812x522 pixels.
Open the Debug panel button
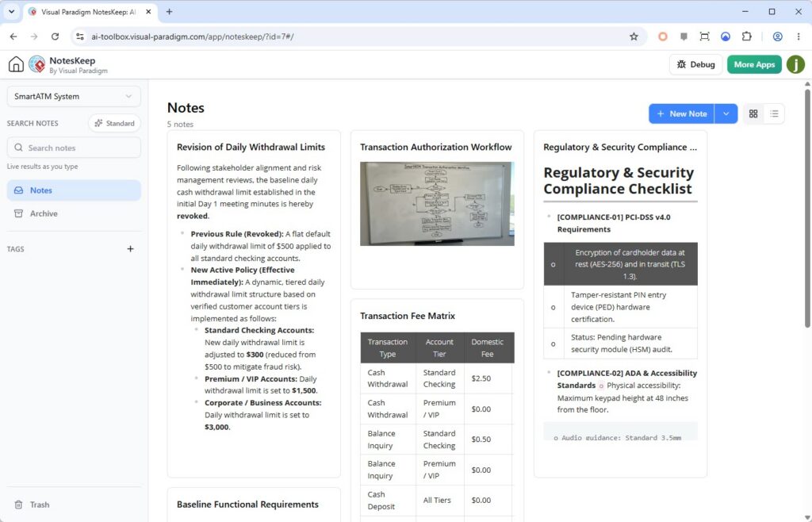pos(695,64)
